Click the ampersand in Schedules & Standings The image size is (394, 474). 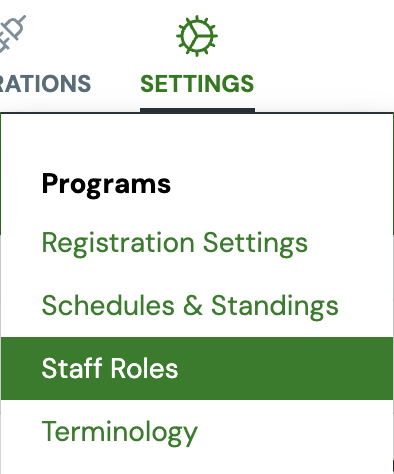point(193,305)
